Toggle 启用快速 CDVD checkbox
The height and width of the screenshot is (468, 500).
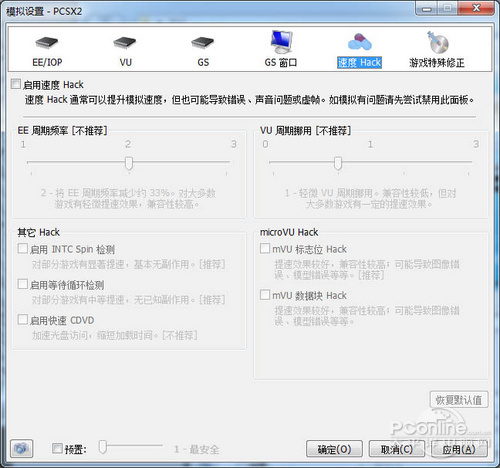(23, 320)
